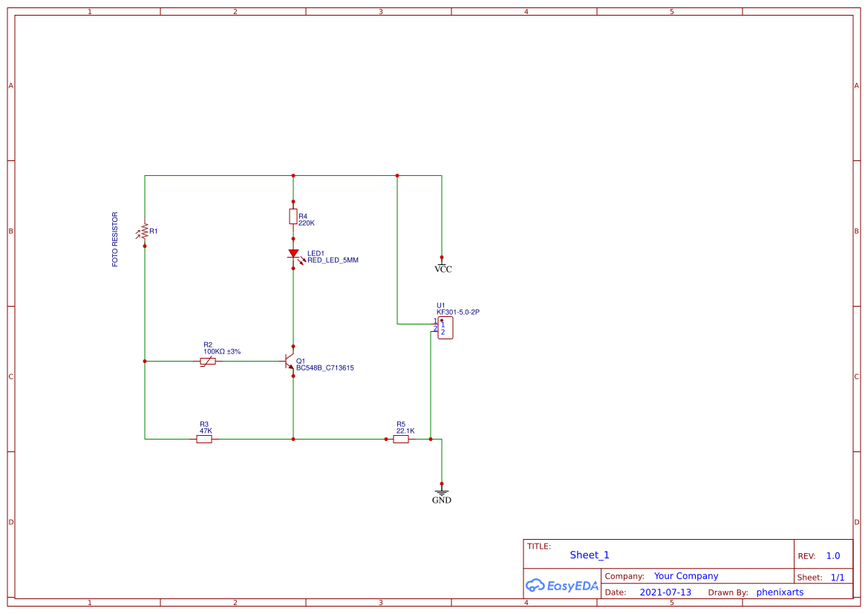Select the FOTO RESISTOR text label

[114, 239]
